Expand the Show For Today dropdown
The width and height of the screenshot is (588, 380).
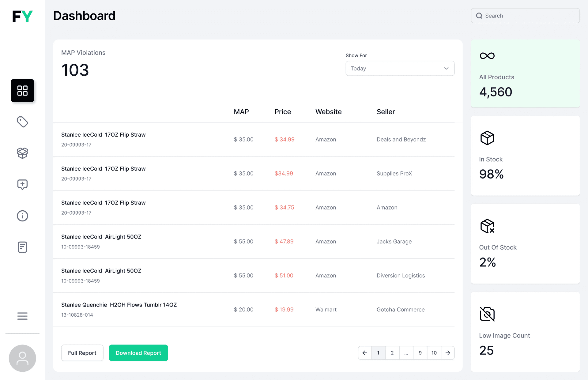pyautogui.click(x=400, y=68)
